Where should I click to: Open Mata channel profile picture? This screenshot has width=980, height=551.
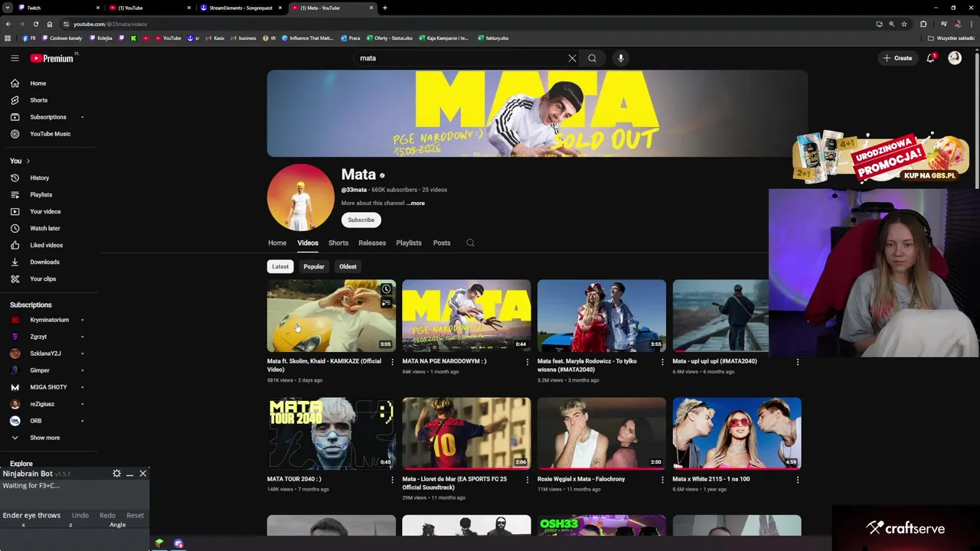tap(301, 197)
